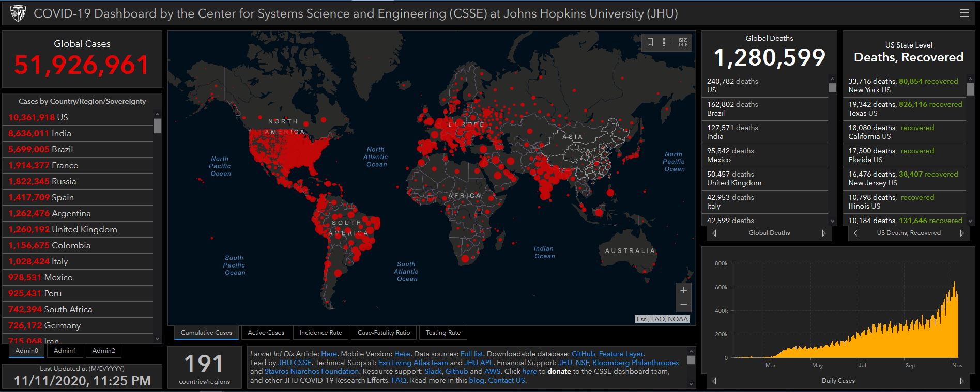Open the Full list data sources link
980x392 pixels.
(x=471, y=354)
